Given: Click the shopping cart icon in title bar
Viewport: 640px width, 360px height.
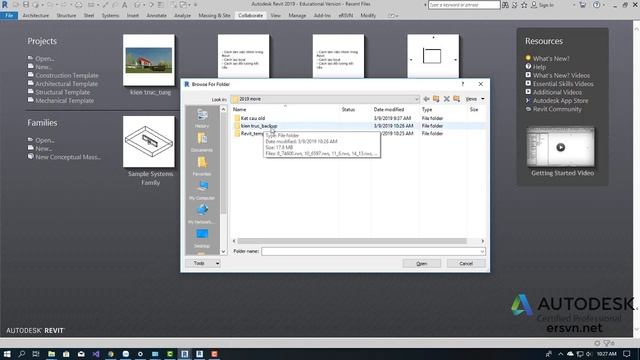Looking at the screenshot, I should tap(582, 5).
